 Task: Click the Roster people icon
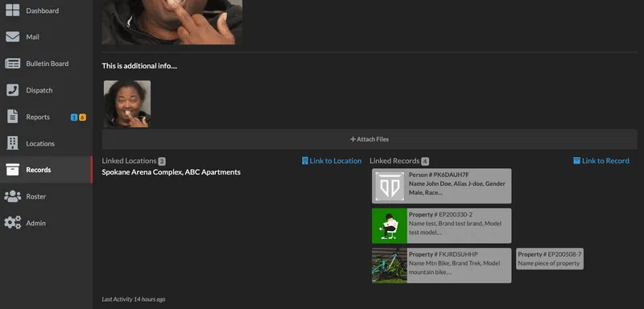(12, 196)
